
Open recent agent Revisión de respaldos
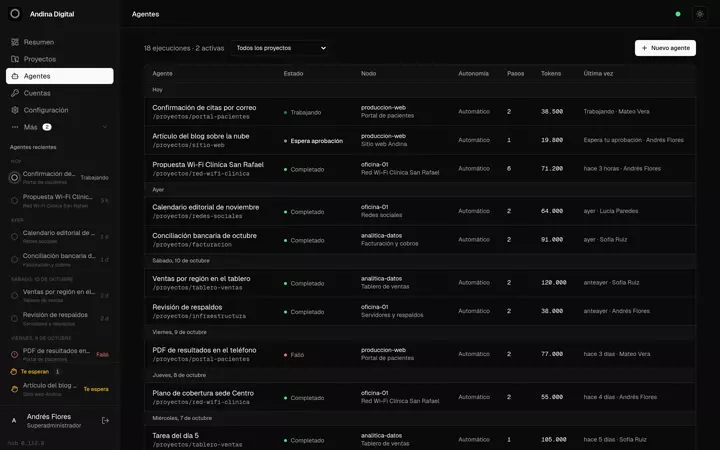[x=60, y=318]
